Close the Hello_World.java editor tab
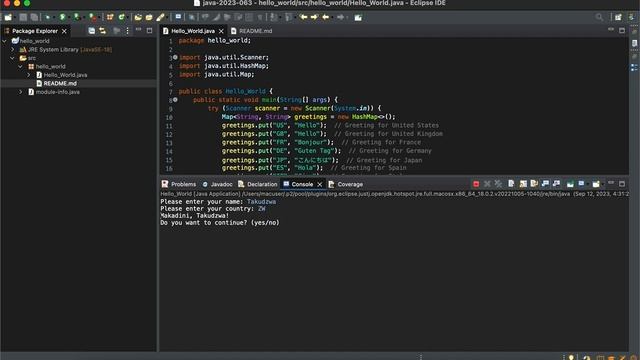This screenshot has width=640, height=360. 221,31
